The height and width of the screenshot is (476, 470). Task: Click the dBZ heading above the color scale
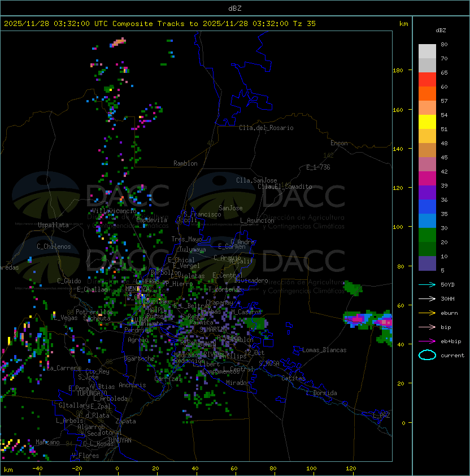coord(441,31)
